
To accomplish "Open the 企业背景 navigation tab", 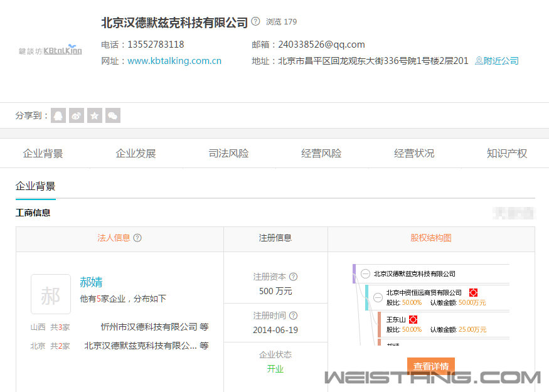I will (43, 153).
